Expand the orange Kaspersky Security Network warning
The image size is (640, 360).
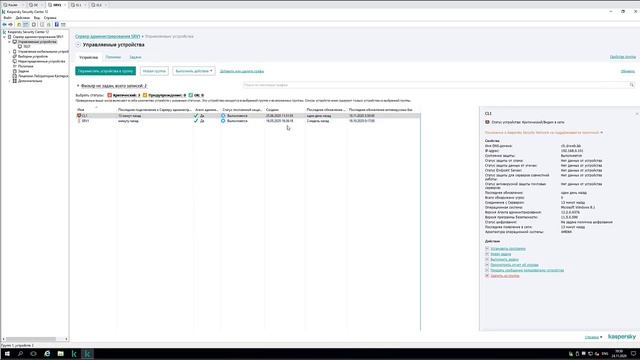[x=601, y=132]
